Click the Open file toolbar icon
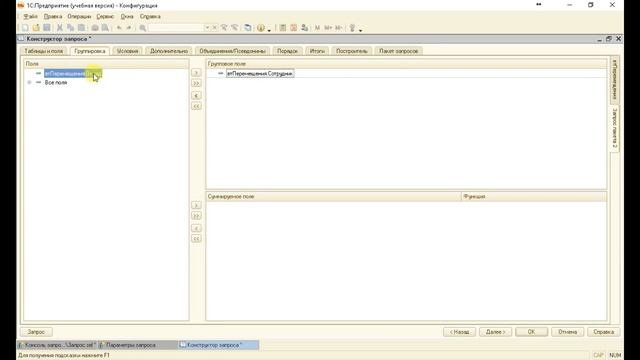640x360 pixels. 36,28
